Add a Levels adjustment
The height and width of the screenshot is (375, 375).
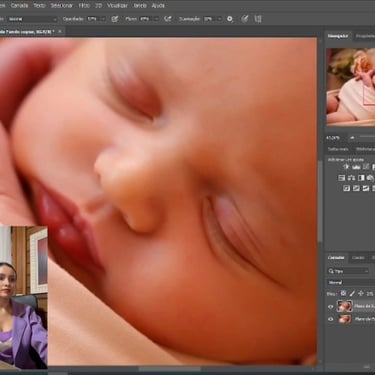[356, 167]
